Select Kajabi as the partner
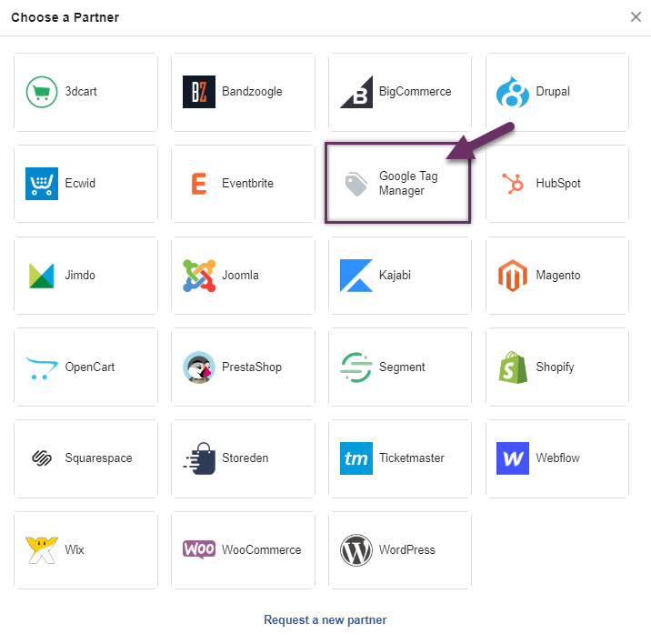Viewport: 651px width, 644px height. click(400, 276)
